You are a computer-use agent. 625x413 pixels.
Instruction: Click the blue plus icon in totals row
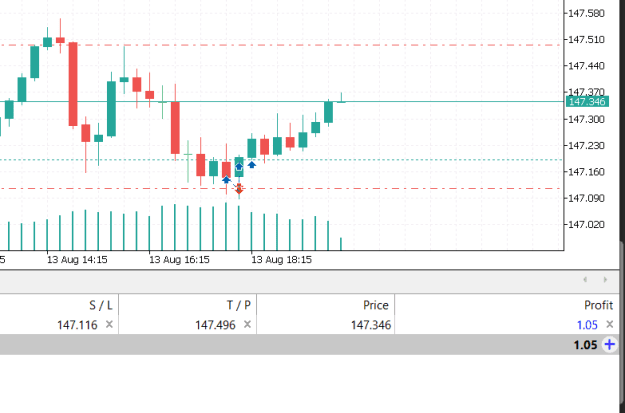pos(609,344)
